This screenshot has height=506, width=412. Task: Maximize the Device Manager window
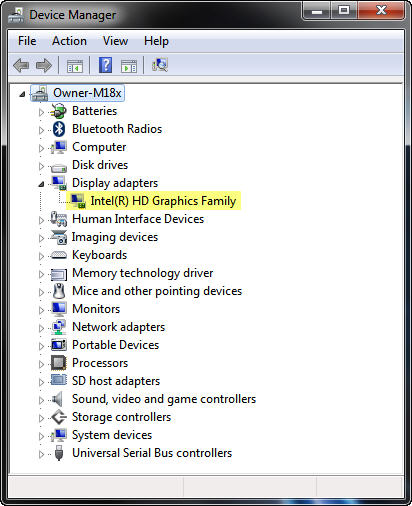(344, 11)
